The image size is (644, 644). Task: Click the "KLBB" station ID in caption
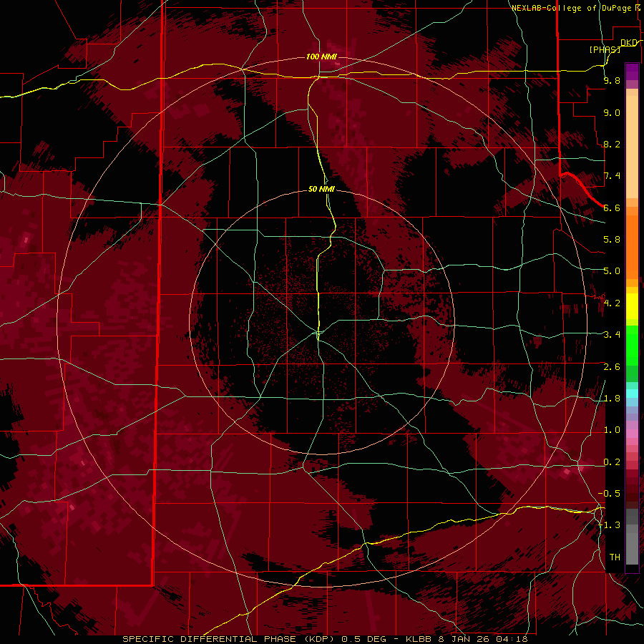418,639
